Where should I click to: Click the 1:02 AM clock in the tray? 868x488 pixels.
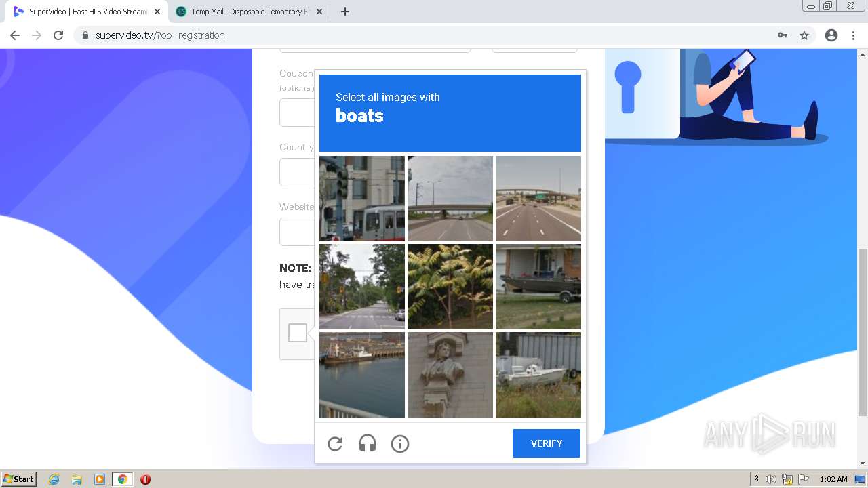tap(833, 479)
